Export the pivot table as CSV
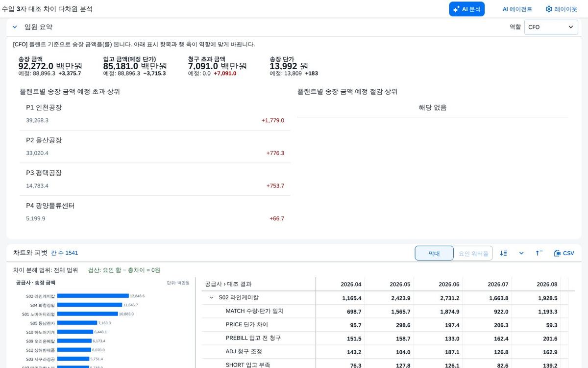 (x=563, y=253)
